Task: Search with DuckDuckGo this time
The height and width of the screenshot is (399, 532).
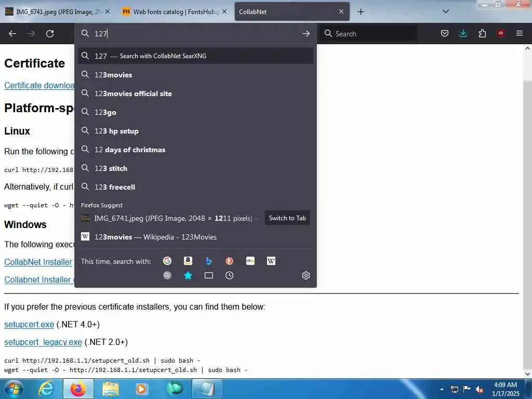Action: tap(229, 261)
